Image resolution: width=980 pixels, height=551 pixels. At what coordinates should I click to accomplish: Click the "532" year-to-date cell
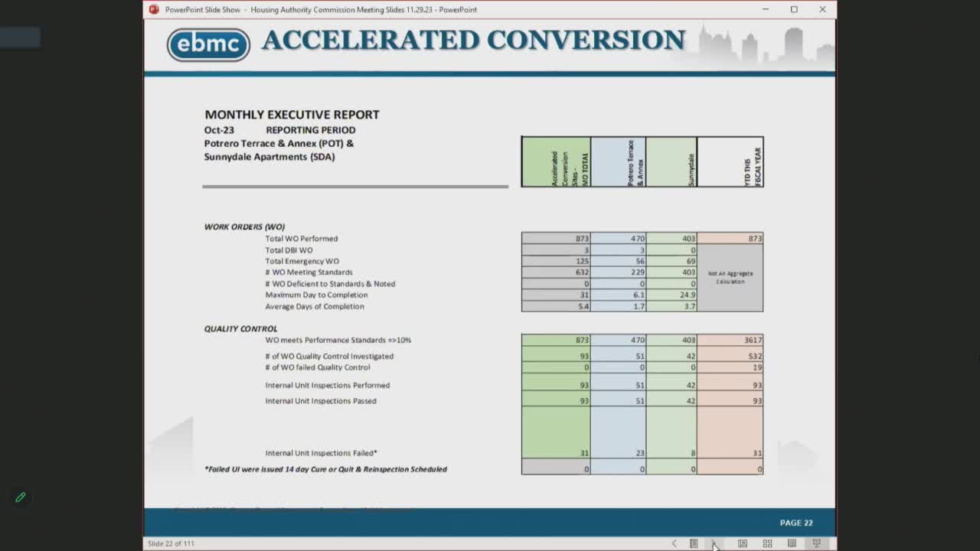pyautogui.click(x=730, y=356)
